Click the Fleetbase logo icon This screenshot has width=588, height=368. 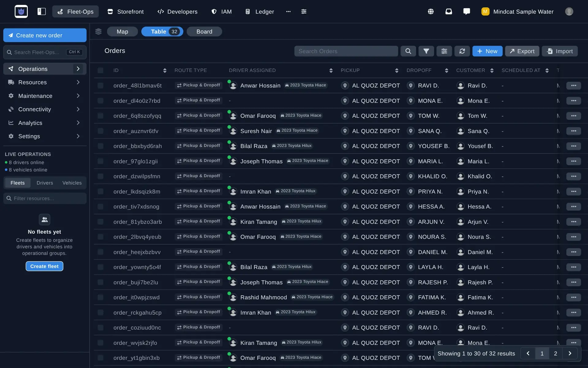pyautogui.click(x=21, y=12)
